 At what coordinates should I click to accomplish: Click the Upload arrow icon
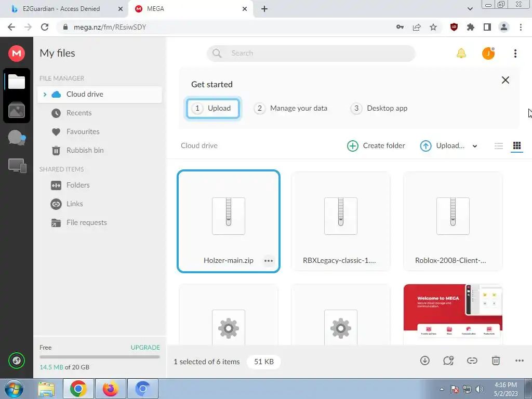[425, 146]
